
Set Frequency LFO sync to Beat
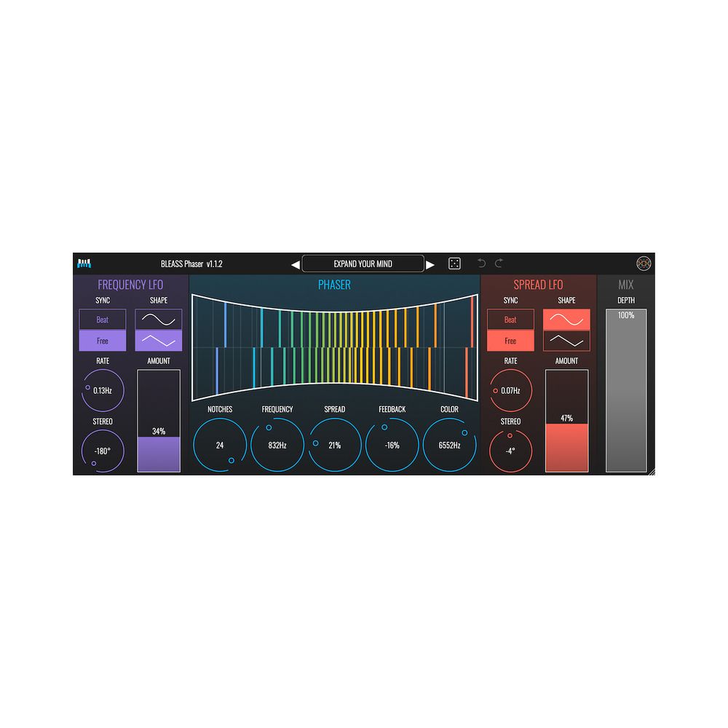click(103, 320)
